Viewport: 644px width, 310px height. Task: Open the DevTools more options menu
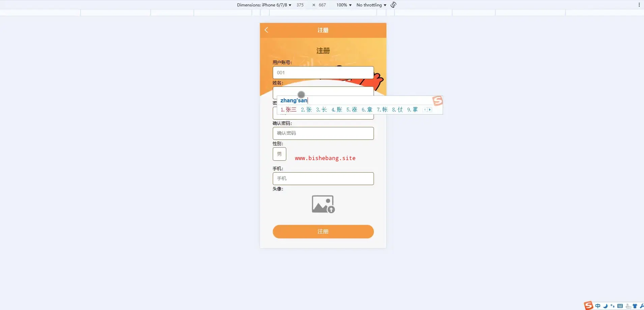pyautogui.click(x=639, y=5)
